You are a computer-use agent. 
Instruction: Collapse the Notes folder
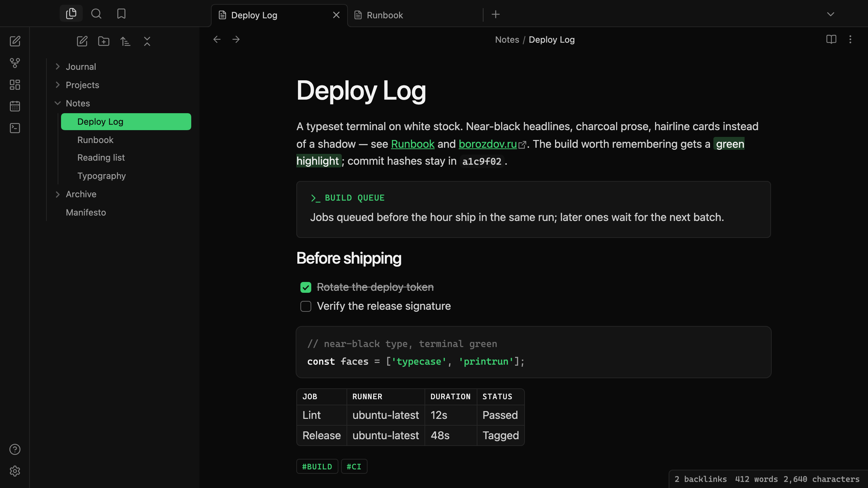58,103
